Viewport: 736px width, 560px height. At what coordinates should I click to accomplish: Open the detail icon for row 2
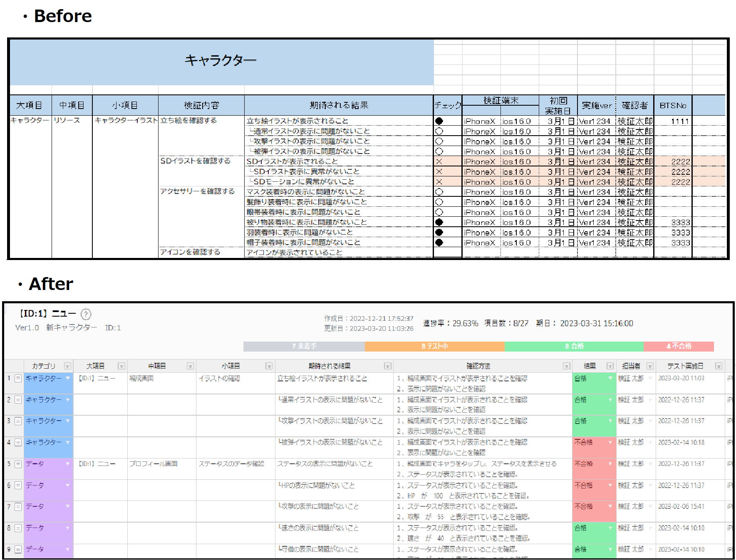(x=18, y=399)
